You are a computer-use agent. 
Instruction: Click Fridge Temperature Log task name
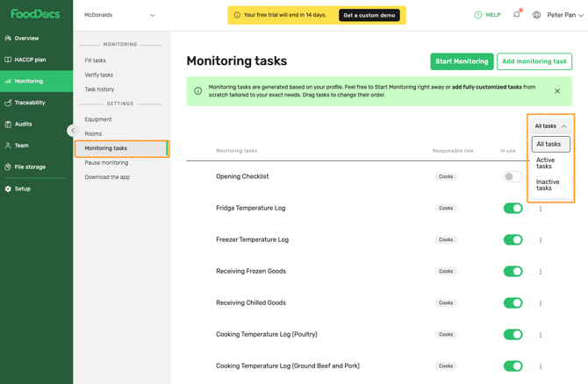tap(250, 208)
